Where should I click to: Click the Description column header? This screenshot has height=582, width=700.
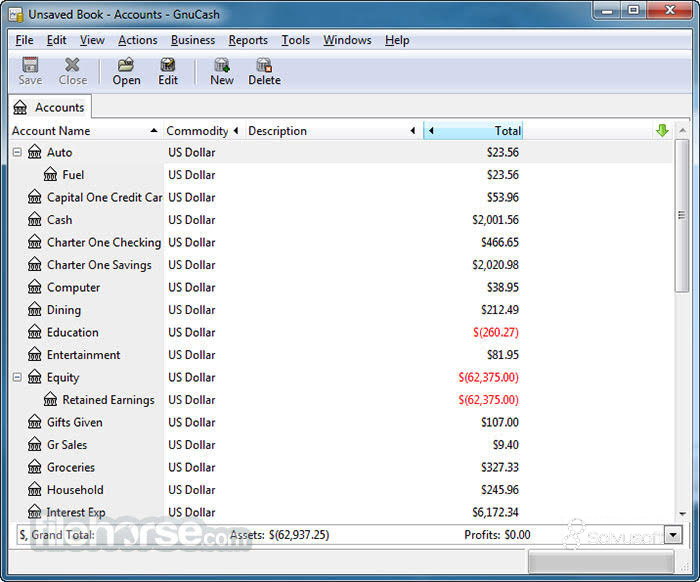[332, 131]
